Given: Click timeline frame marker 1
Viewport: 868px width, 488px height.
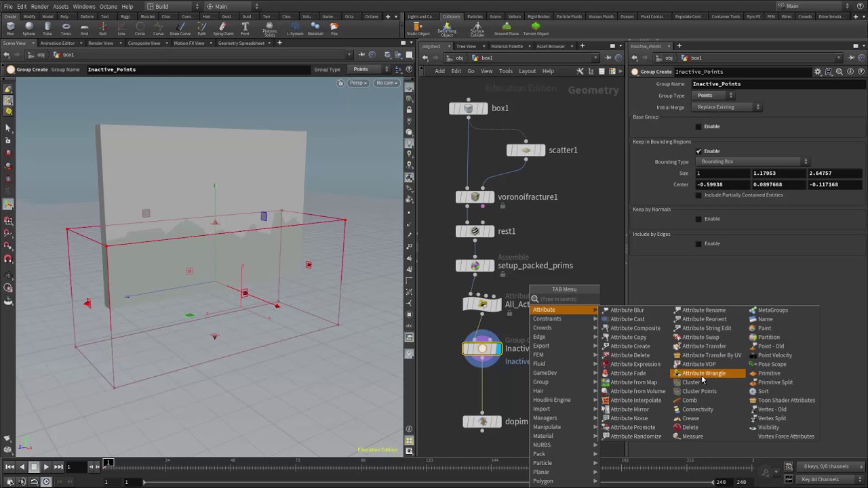Looking at the screenshot, I should coord(108,463).
